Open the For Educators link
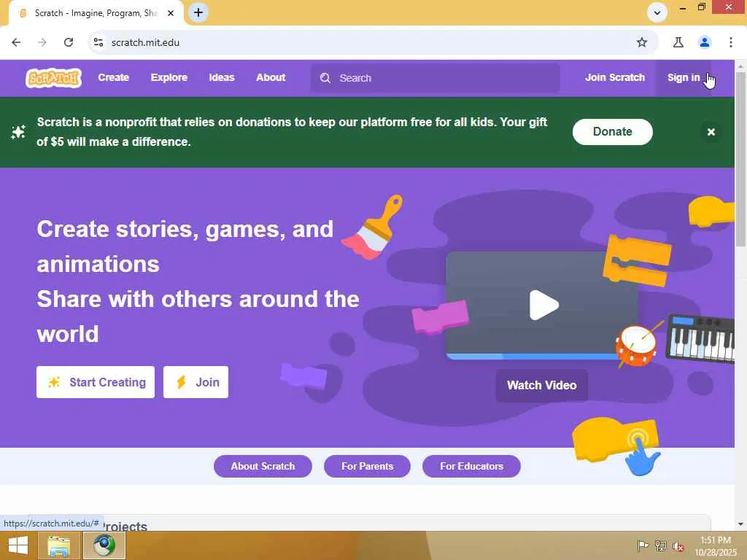The height and width of the screenshot is (560, 747). point(471,466)
